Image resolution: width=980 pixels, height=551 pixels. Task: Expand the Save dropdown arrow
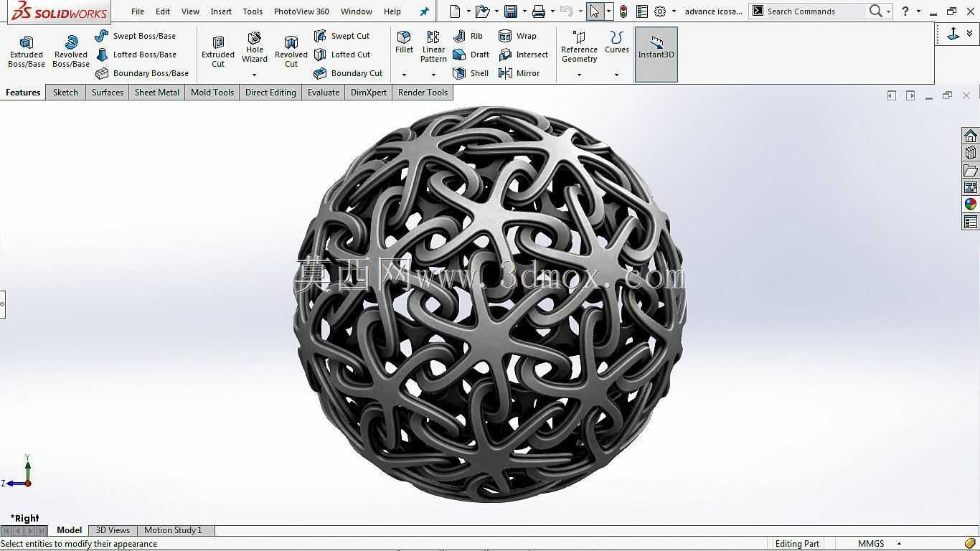(x=524, y=11)
